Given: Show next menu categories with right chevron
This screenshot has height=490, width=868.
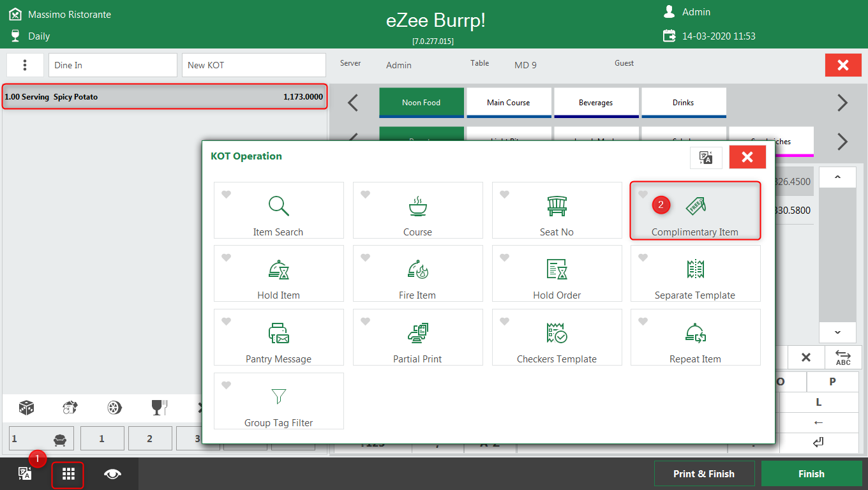Looking at the screenshot, I should [842, 103].
